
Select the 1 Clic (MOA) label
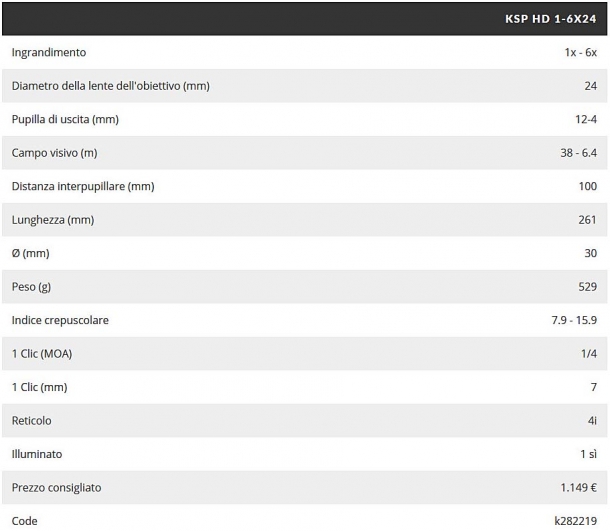point(42,354)
